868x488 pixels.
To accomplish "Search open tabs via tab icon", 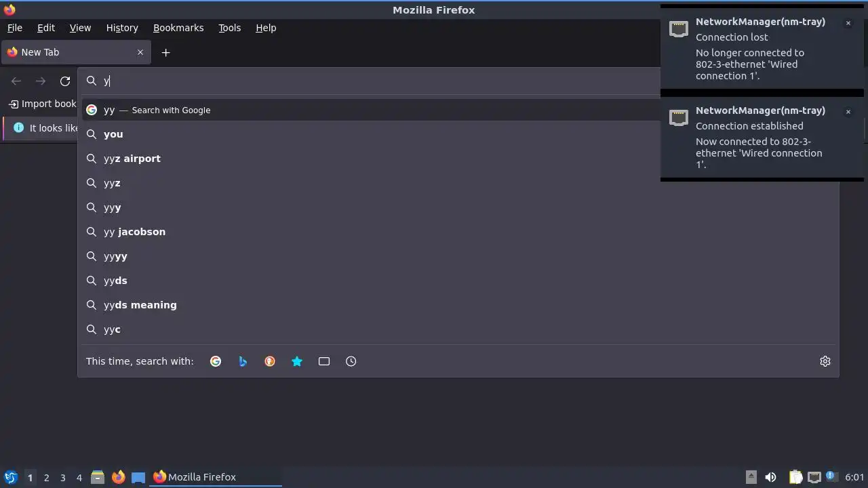I will click(x=324, y=361).
